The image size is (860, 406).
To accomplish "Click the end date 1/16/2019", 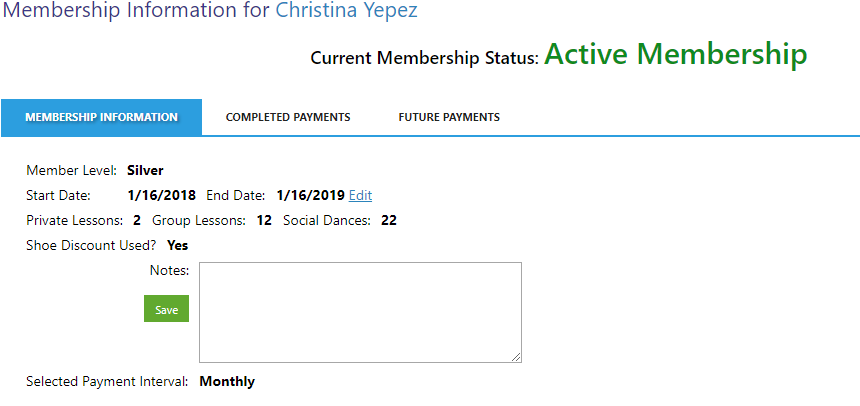I will 310,195.
